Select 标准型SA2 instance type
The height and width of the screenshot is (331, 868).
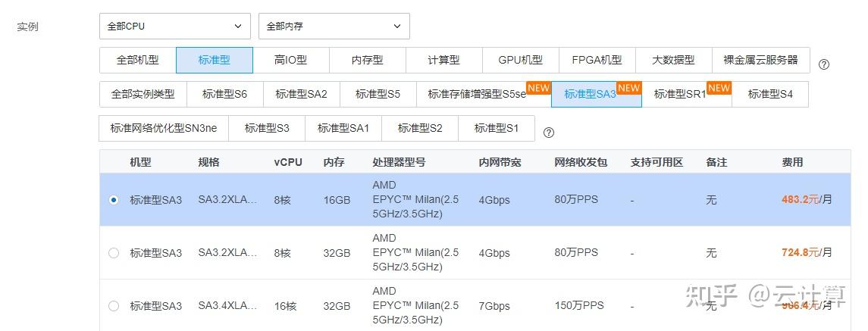click(x=301, y=94)
